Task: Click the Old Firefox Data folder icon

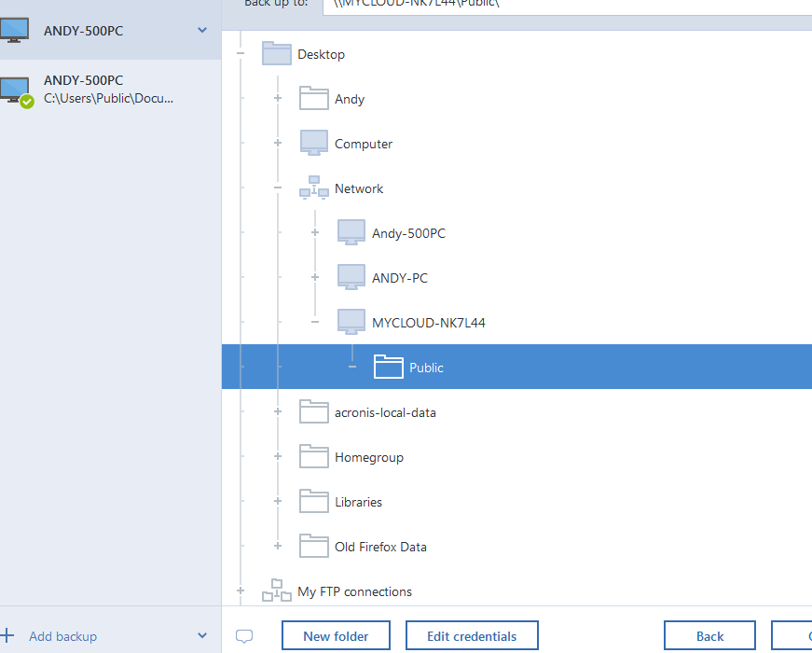Action: pos(314,546)
